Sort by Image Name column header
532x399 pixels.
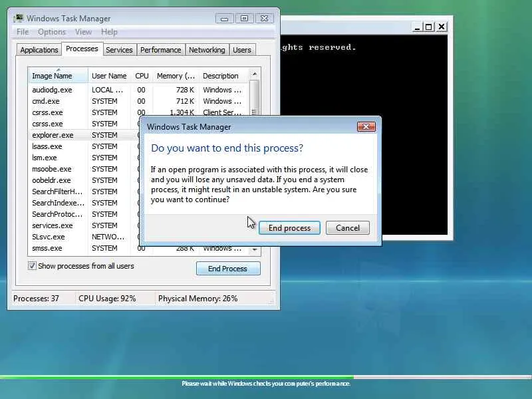tap(58, 76)
